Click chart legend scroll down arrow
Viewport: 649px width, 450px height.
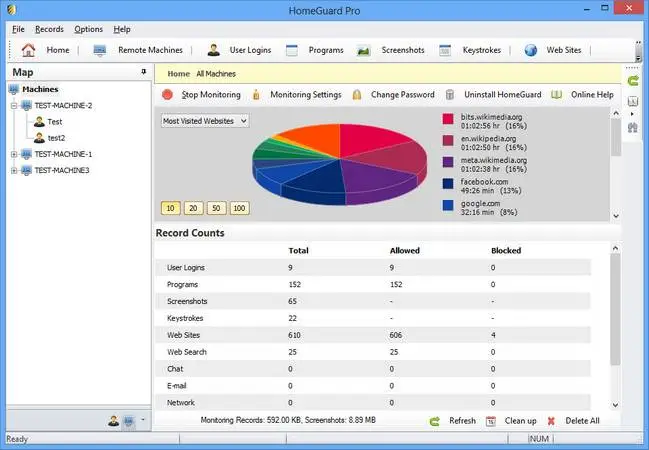pos(616,216)
